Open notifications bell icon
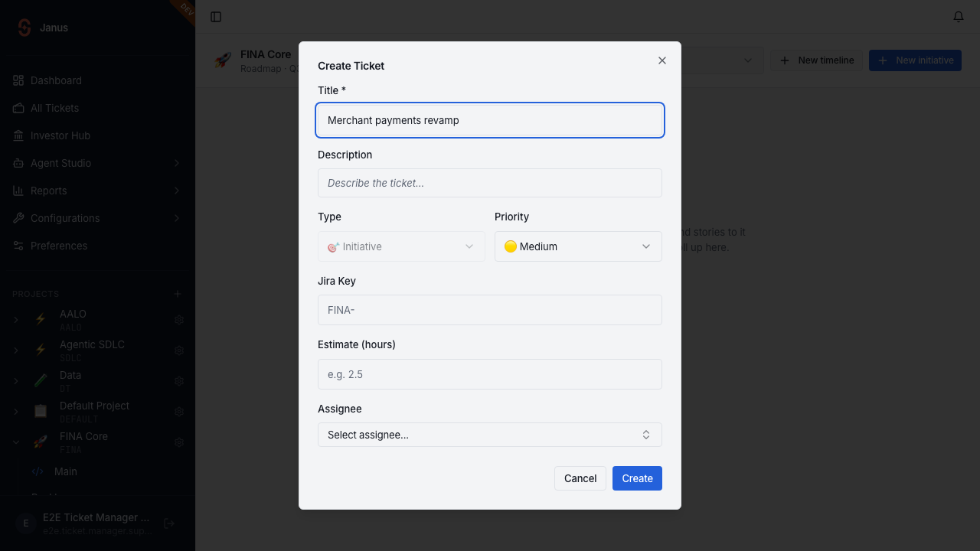The height and width of the screenshot is (551, 980). (x=959, y=17)
